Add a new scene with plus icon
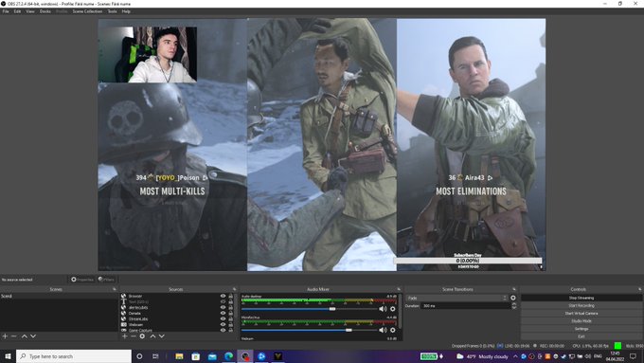Viewport: 644px width, 363px height. 5,336
